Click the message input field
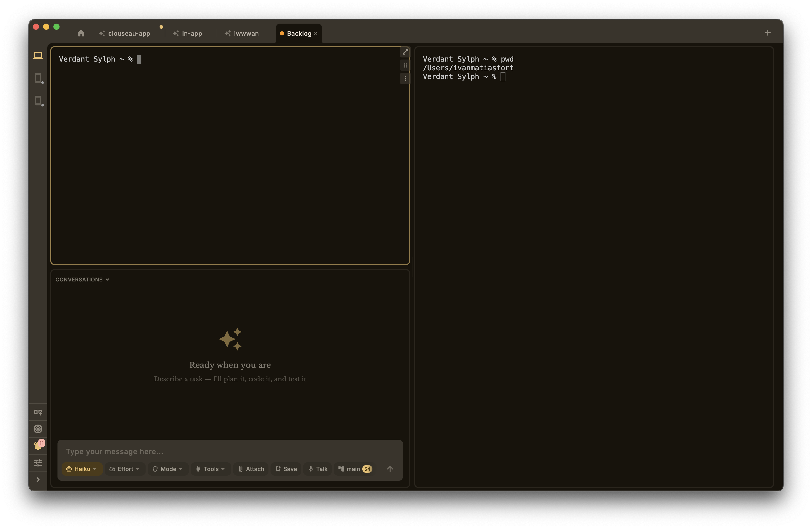812x529 pixels. [230, 451]
